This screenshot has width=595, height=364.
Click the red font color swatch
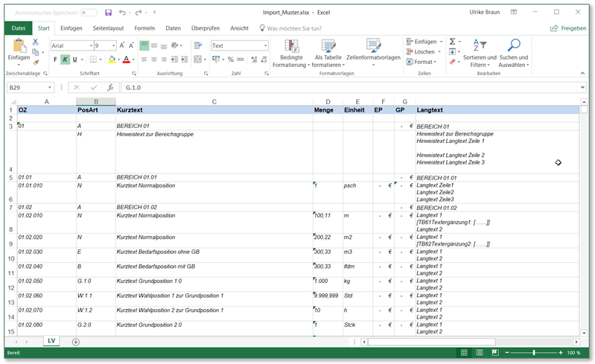point(126,60)
